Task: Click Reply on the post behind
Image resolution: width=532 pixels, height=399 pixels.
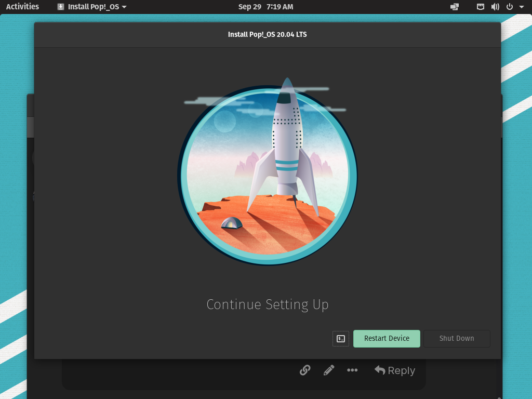Action: [395, 370]
